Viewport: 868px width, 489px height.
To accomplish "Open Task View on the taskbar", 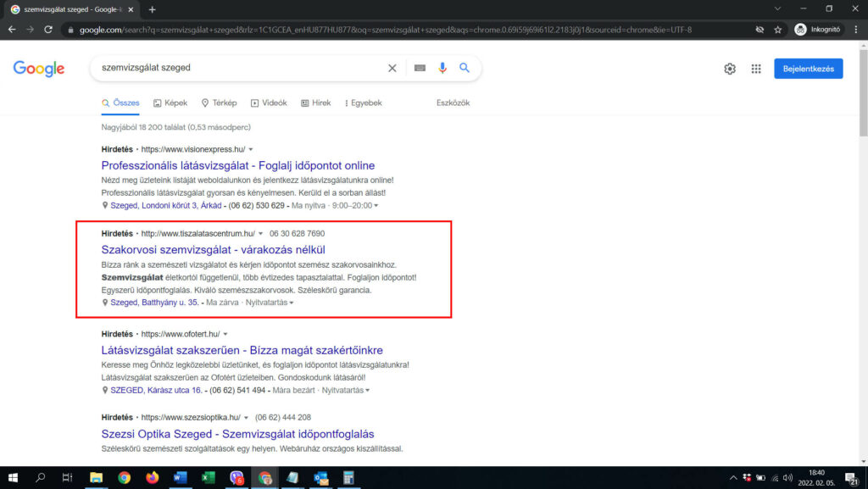I will pos(68,477).
